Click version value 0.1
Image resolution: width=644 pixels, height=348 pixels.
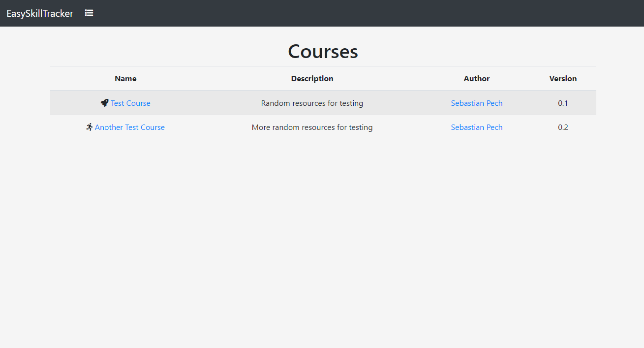click(563, 103)
